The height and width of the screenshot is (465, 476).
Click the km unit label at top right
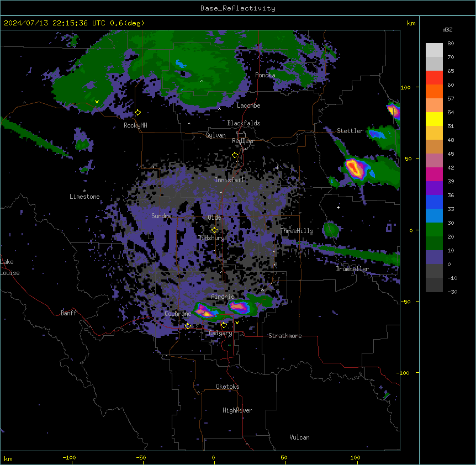tap(411, 23)
